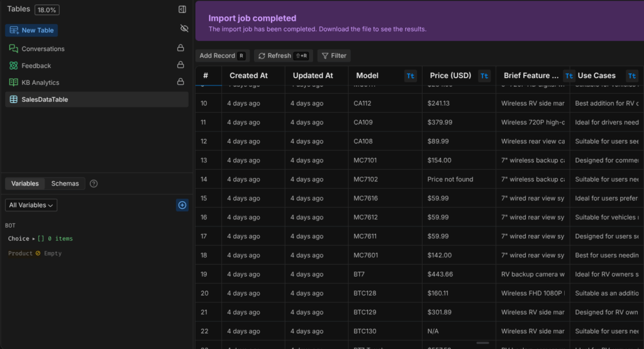Click the Feedback atom icon
Screen dimensions: 644x349
point(14,65)
